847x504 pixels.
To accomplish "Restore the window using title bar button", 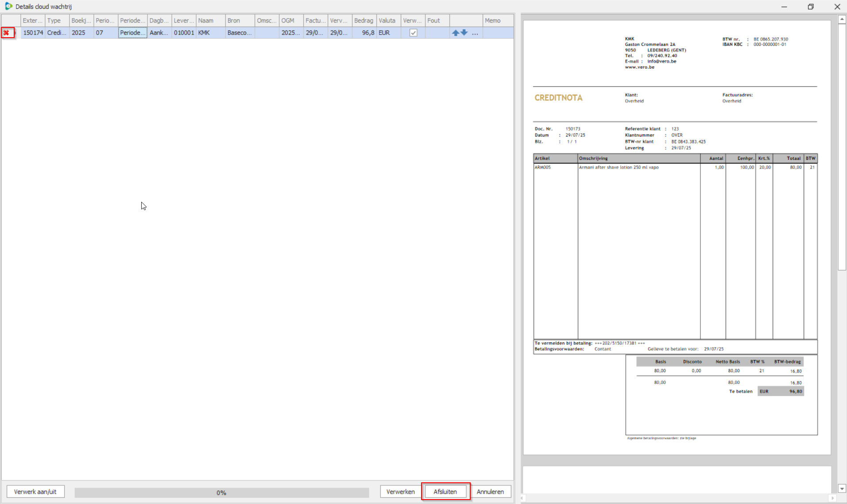I will pyautogui.click(x=810, y=7).
